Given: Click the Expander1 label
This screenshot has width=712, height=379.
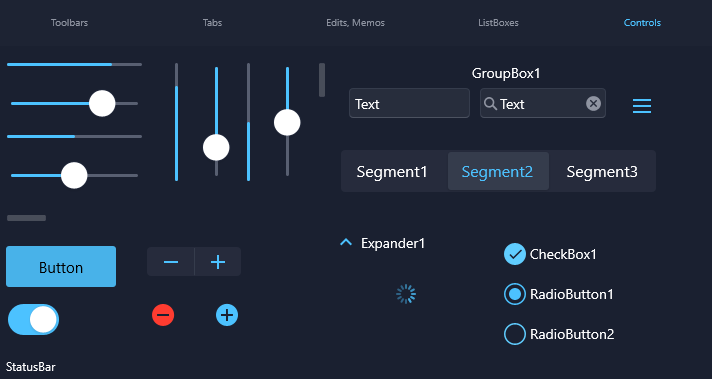Looking at the screenshot, I should point(393,243).
